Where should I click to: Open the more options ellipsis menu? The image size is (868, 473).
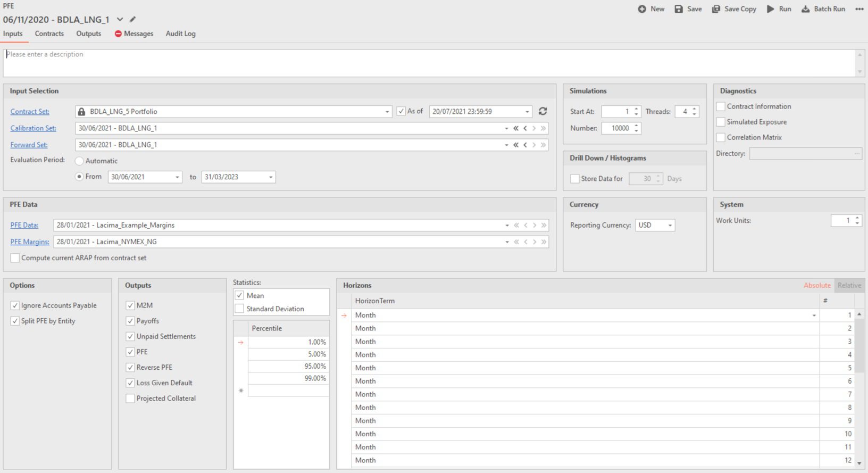(859, 9)
